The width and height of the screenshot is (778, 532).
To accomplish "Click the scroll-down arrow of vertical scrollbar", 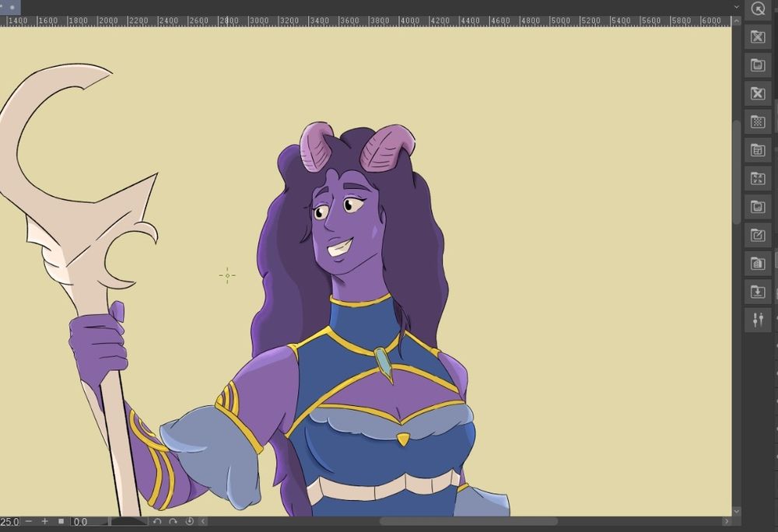I will [736, 511].
